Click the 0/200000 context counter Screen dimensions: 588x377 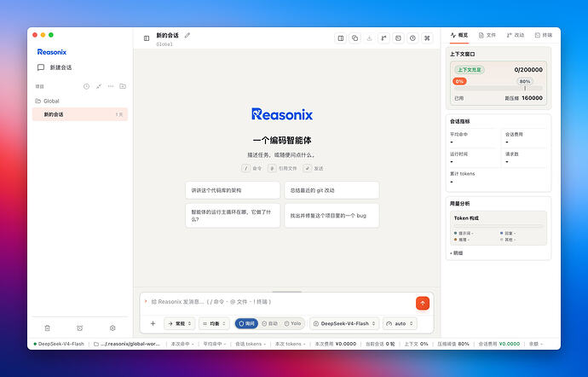(528, 70)
